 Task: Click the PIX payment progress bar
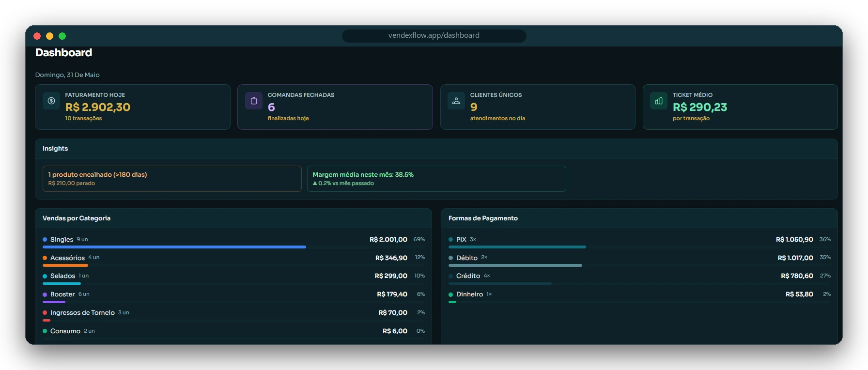(x=517, y=247)
